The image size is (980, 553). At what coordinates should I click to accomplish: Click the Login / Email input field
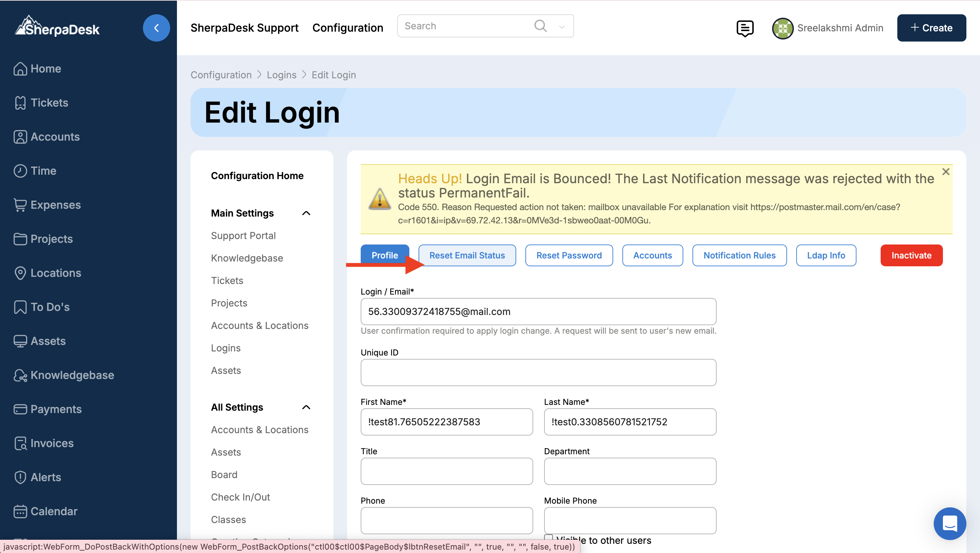click(x=538, y=311)
